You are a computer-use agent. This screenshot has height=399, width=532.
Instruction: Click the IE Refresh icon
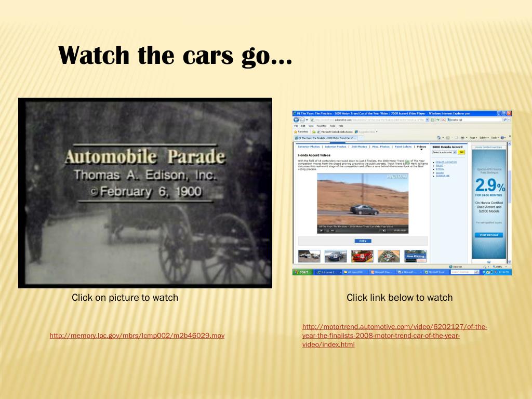pos(437,120)
